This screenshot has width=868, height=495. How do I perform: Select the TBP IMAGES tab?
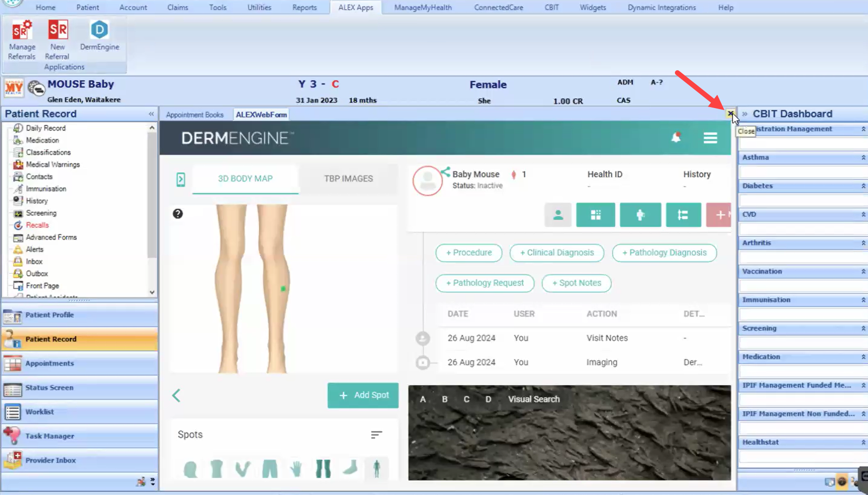348,179
